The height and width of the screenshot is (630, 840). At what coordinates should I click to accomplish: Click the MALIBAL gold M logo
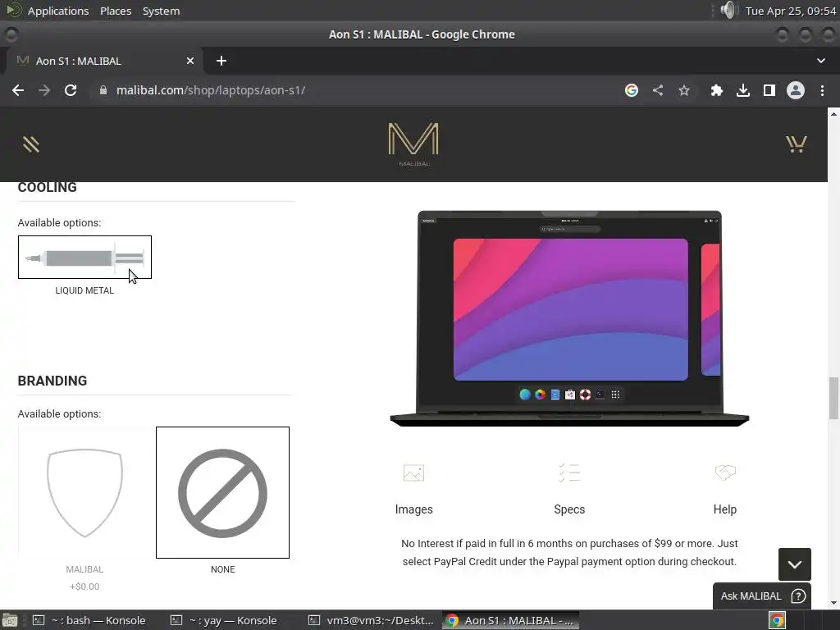[413, 144]
